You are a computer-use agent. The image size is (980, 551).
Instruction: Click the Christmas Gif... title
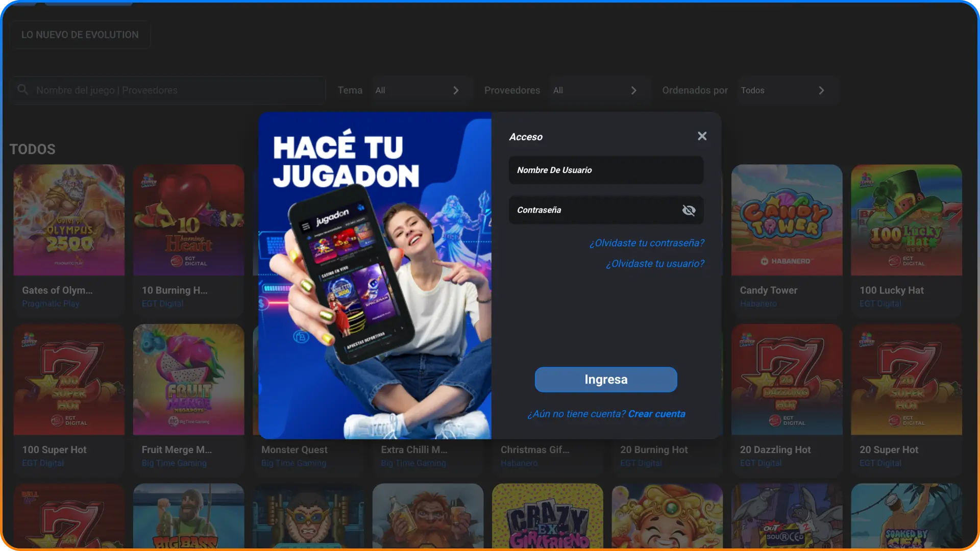[x=534, y=450]
